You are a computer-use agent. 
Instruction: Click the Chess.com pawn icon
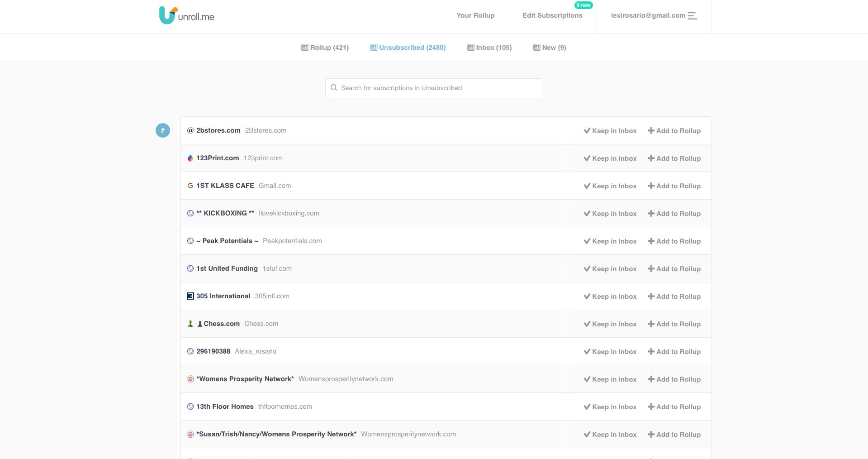(190, 324)
